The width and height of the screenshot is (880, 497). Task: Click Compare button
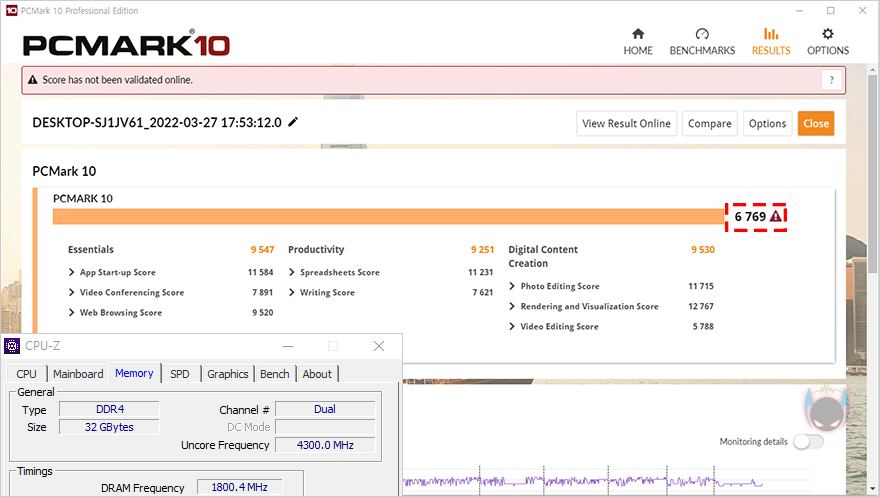pyautogui.click(x=709, y=123)
